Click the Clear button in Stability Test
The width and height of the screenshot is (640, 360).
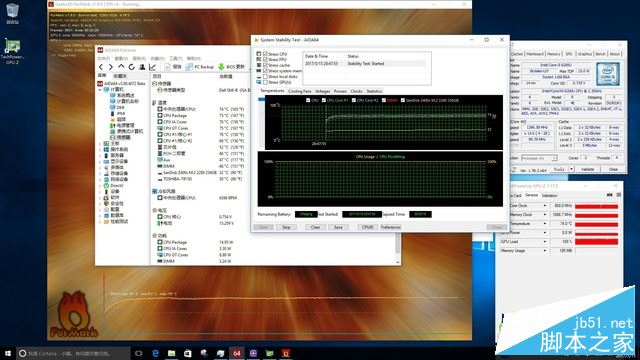pos(316,227)
